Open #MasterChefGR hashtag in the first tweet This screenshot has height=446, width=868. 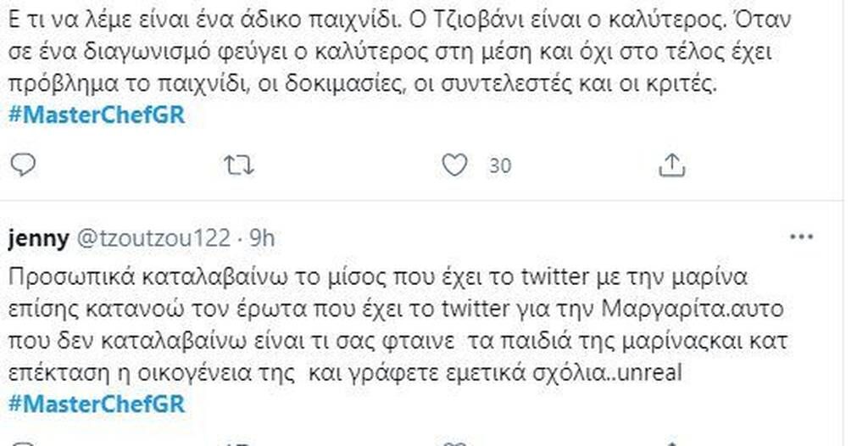[96, 116]
